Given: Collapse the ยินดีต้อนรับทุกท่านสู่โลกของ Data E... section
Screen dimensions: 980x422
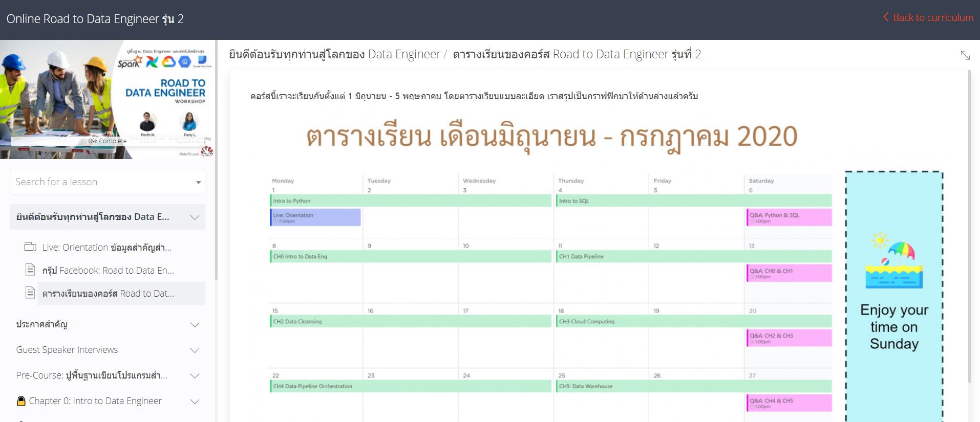Looking at the screenshot, I should coord(195,217).
